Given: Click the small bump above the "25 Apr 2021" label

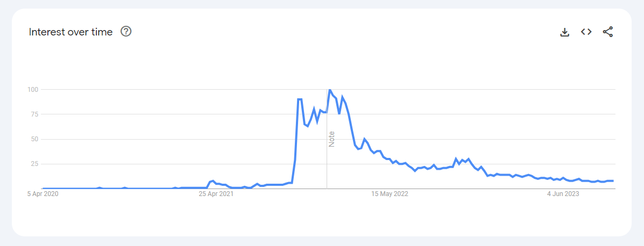Looking at the screenshot, I should point(213,181).
